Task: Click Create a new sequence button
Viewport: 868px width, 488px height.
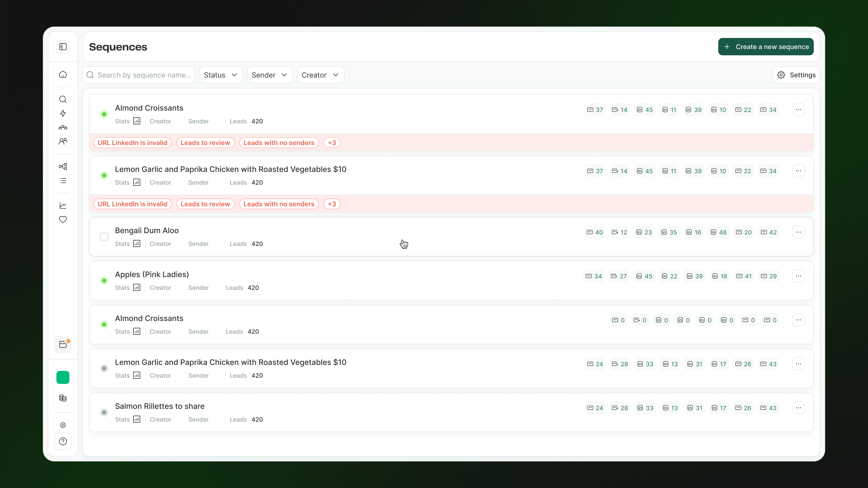Action: click(x=765, y=47)
